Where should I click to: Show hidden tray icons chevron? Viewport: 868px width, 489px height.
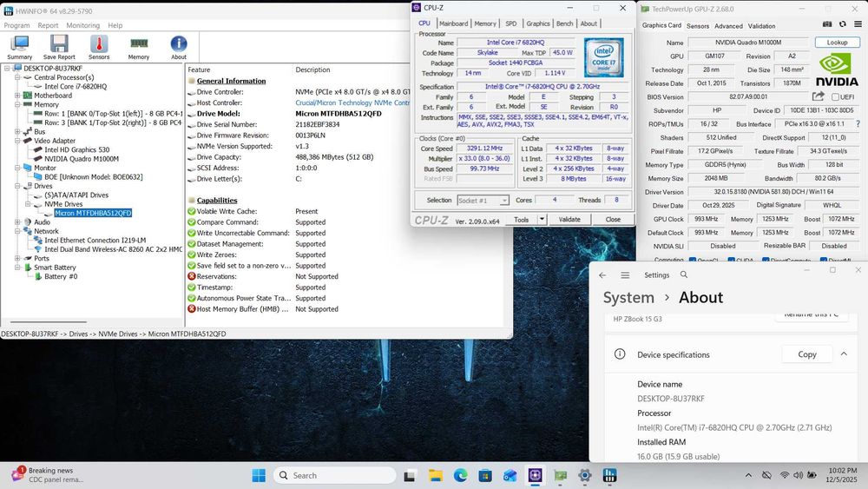coord(748,475)
